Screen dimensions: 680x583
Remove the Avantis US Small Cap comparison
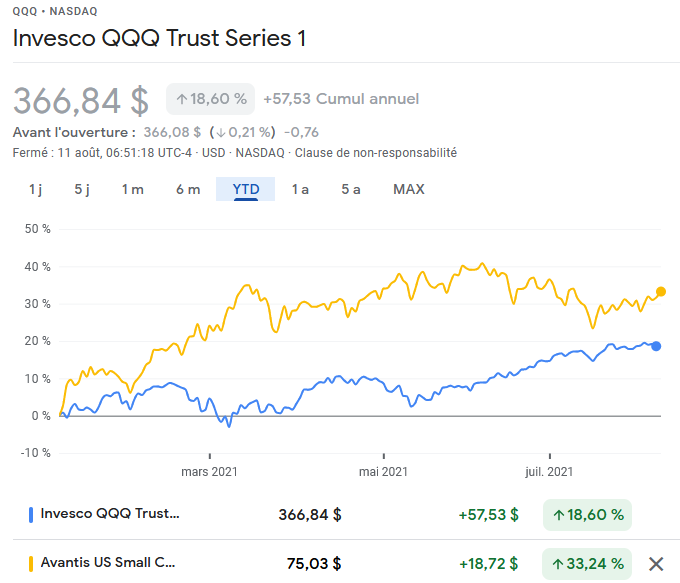656,563
